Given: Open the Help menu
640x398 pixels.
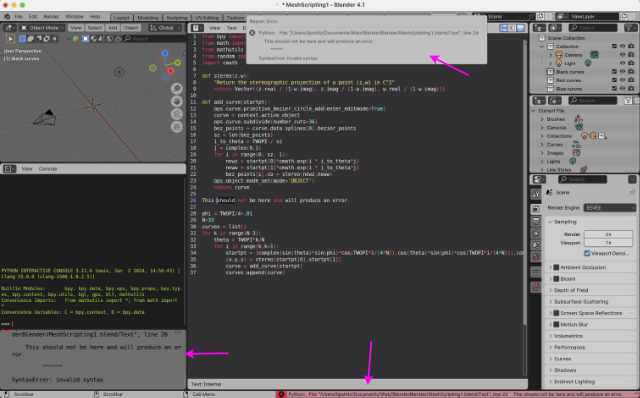Looking at the screenshot, I should 95,17.
